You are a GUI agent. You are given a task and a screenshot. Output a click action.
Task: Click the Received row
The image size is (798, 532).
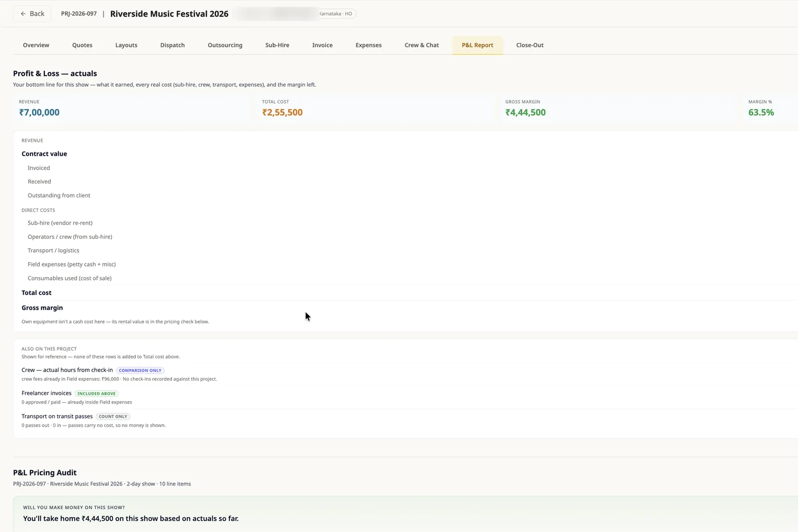click(410, 182)
